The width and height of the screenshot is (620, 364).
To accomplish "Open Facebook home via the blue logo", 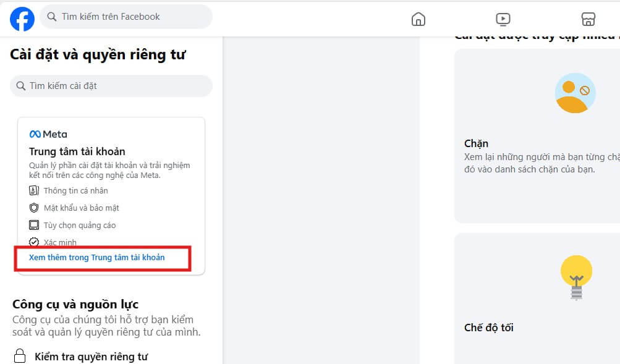I will (22, 19).
